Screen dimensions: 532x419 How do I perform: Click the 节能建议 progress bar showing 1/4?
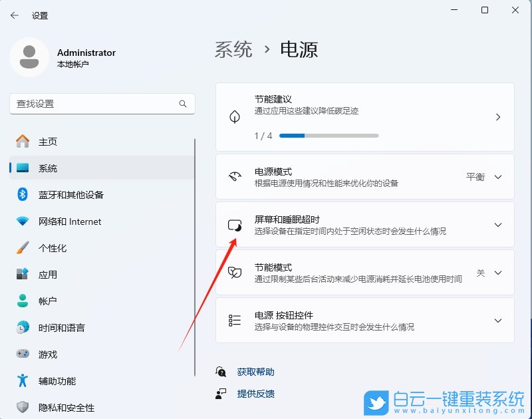tap(329, 136)
